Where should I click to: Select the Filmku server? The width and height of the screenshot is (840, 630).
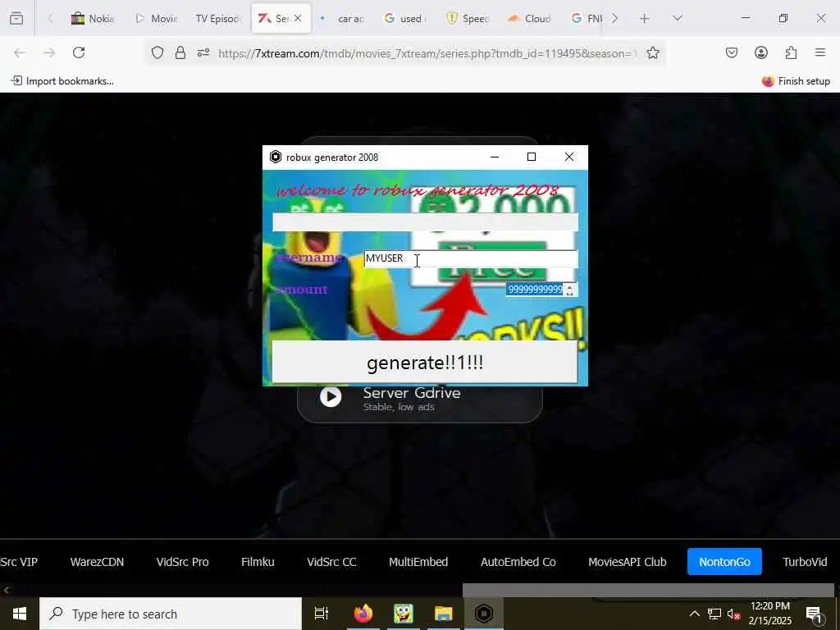coord(258,562)
